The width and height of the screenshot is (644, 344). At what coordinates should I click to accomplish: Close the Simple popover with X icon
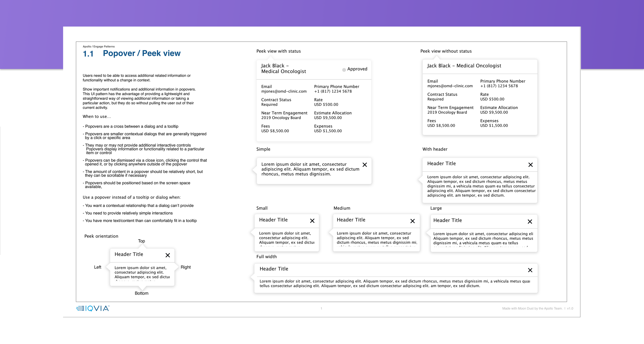(x=365, y=165)
